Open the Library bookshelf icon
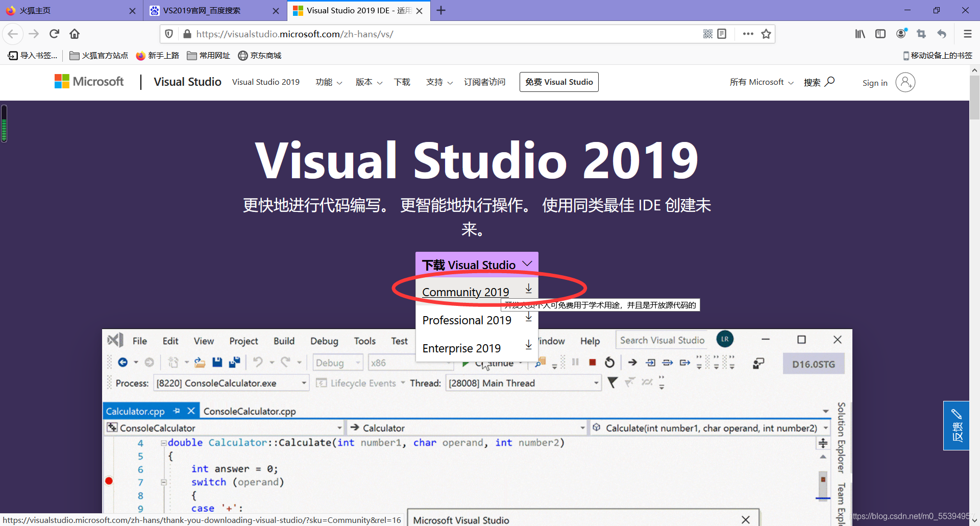The width and height of the screenshot is (980, 526). pyautogui.click(x=860, y=34)
